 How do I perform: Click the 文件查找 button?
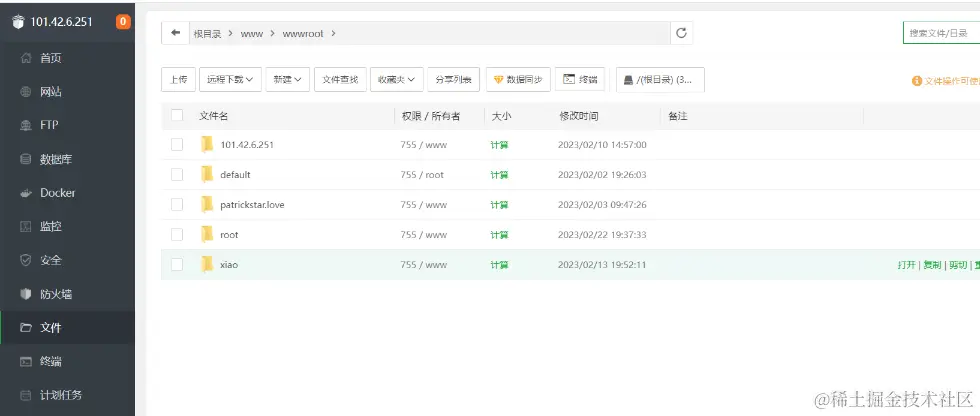click(340, 79)
